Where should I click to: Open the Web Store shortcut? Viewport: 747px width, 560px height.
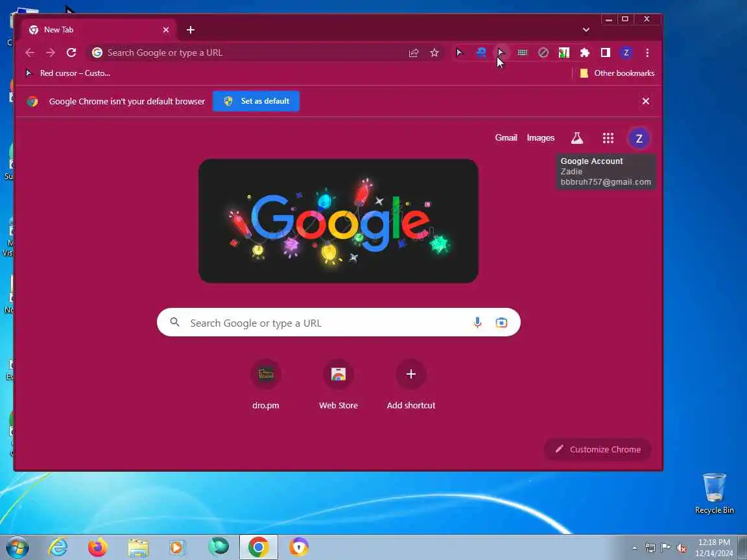tap(338, 384)
